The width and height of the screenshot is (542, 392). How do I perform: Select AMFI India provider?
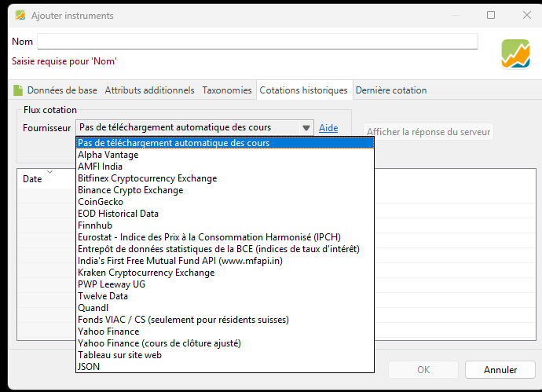click(225, 167)
